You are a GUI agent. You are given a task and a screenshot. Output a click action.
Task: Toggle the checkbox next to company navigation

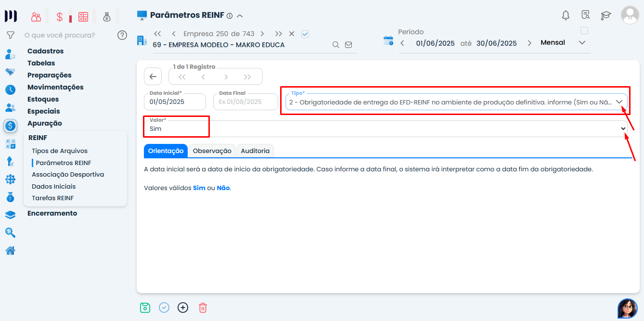click(305, 34)
